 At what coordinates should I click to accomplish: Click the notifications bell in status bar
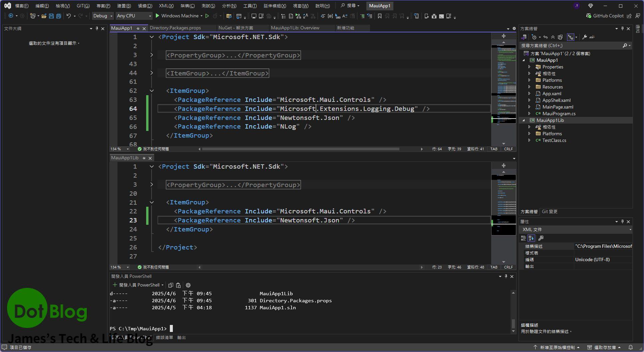coord(631,347)
